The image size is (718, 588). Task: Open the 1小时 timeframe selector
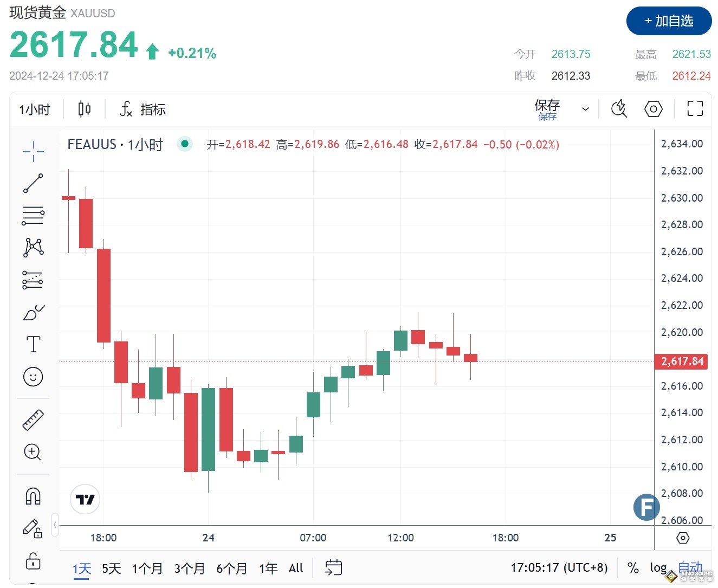click(x=34, y=109)
